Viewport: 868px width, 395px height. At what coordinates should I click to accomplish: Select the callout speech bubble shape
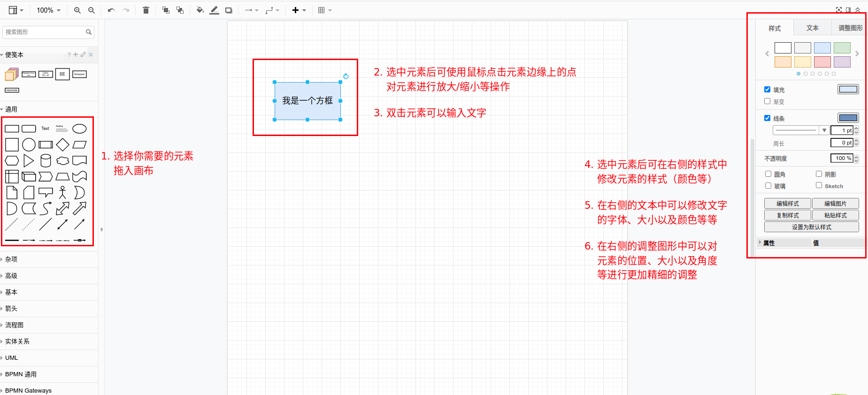coord(46,192)
